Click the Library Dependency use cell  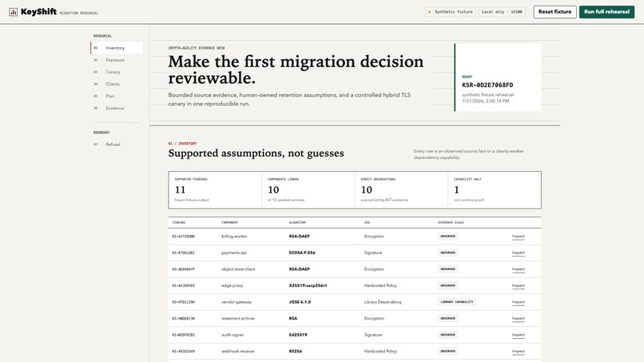[x=383, y=302]
